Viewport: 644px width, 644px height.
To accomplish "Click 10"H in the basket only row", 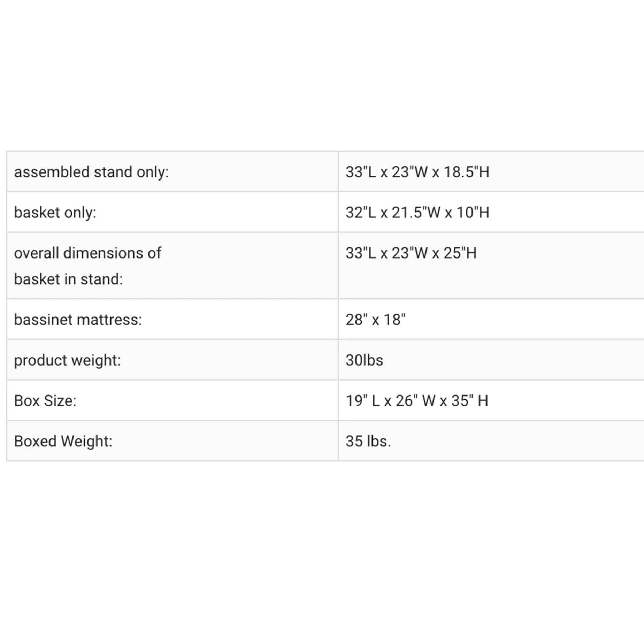I will 473,213.
